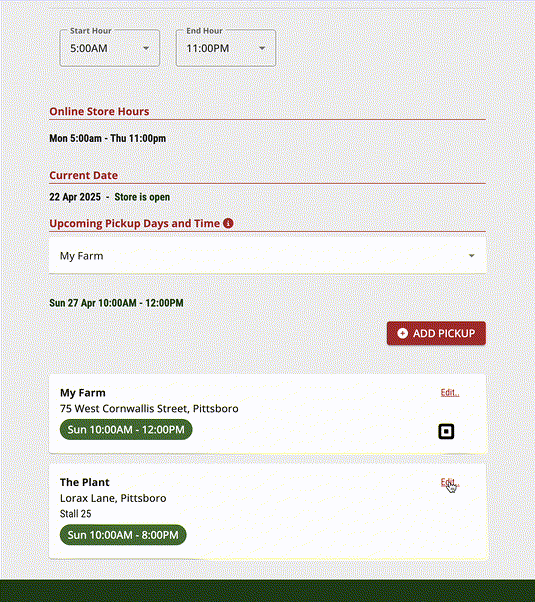The height and width of the screenshot is (602, 535).
Task: Click The Plant card title
Action: point(84,482)
